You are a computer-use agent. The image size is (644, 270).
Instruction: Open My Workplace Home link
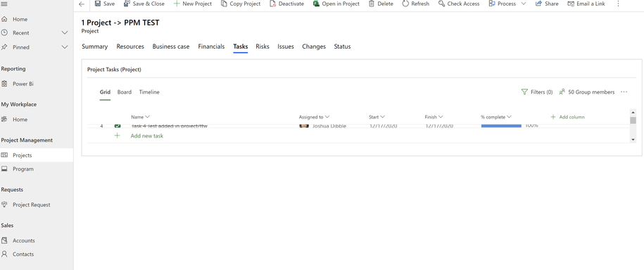(x=20, y=119)
